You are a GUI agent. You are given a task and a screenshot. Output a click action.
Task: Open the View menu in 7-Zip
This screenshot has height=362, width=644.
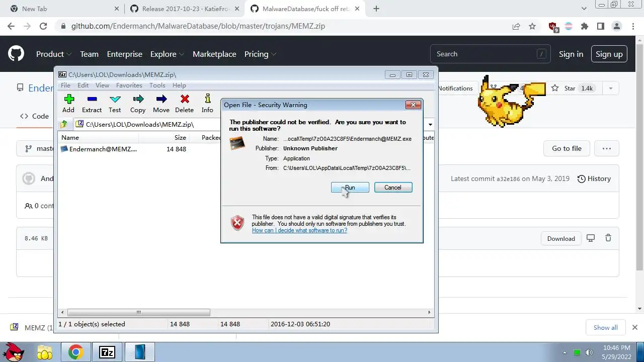(102, 85)
